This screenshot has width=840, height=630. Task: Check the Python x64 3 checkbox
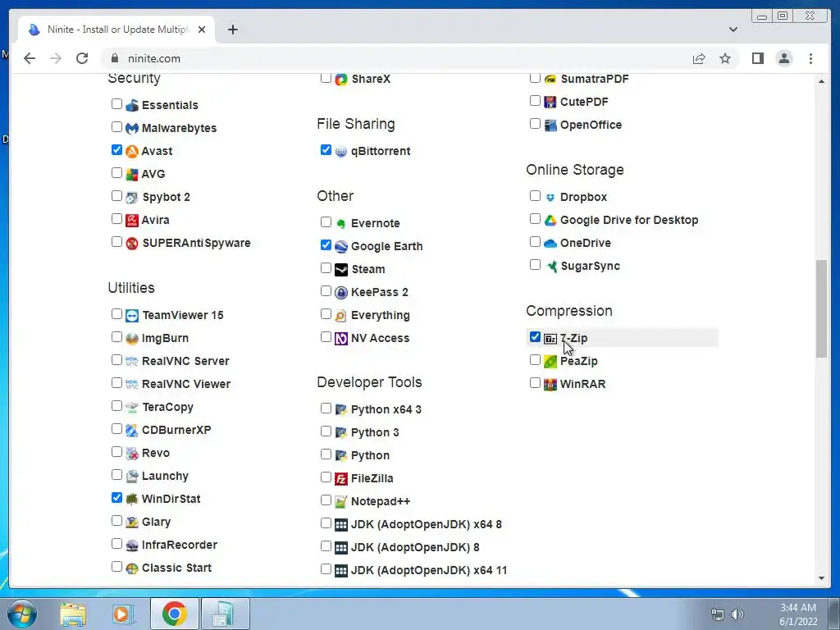326,409
